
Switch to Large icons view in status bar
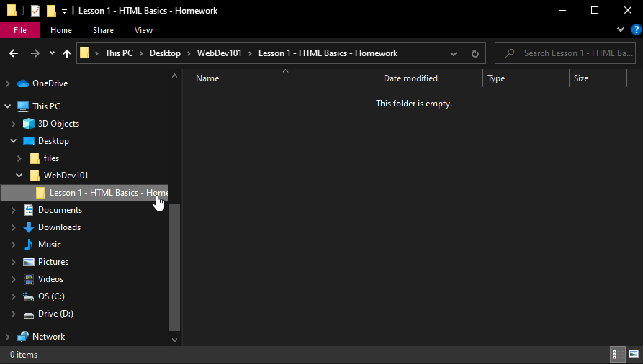tap(634, 354)
